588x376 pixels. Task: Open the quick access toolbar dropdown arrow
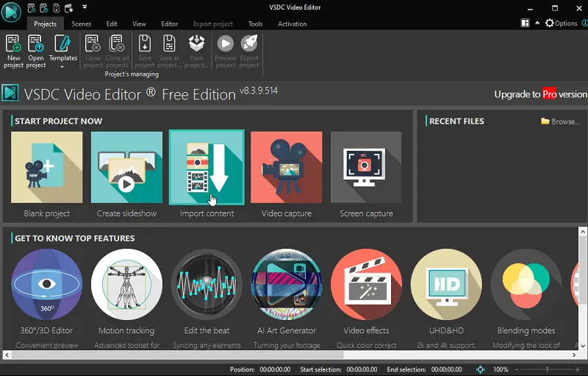(x=85, y=7)
